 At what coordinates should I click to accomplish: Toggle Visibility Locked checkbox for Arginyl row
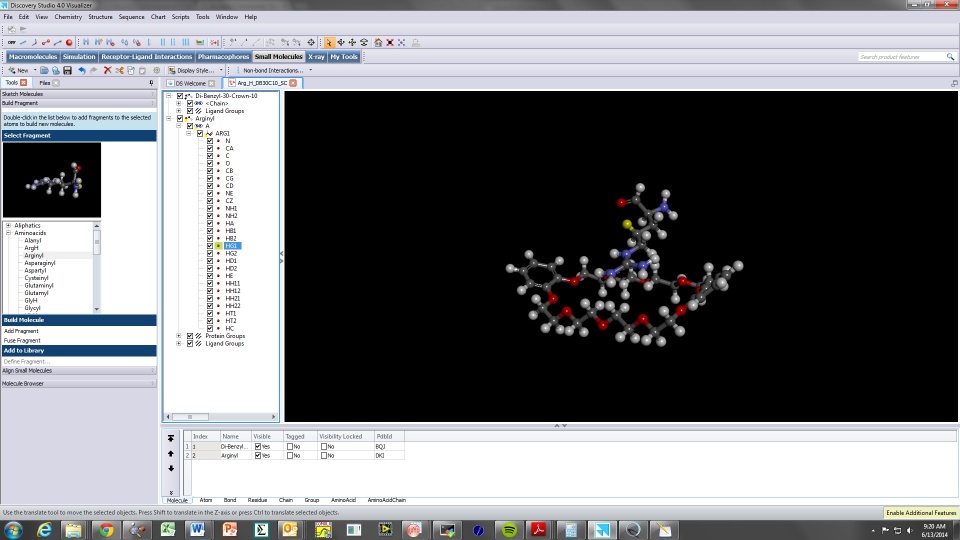click(324, 456)
